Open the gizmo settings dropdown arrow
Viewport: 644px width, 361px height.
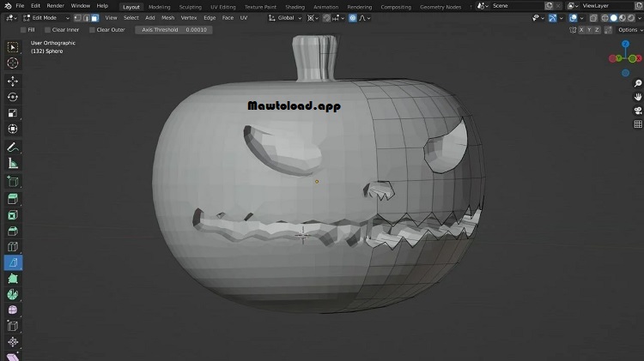point(562,18)
